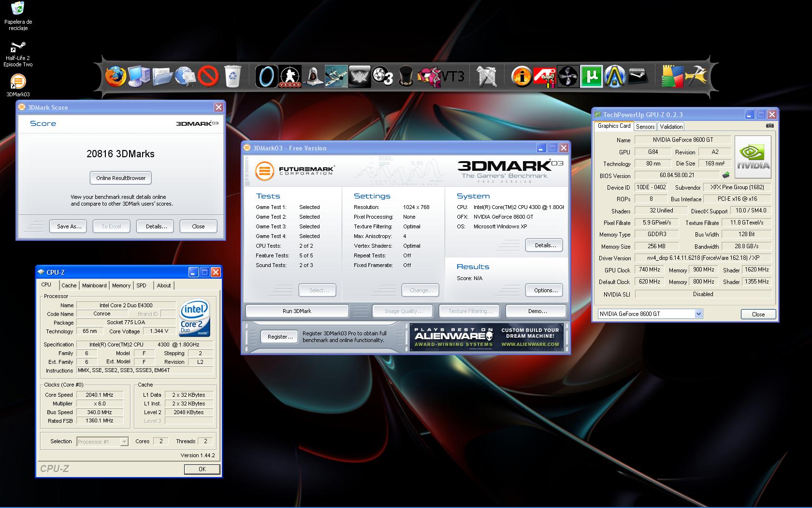Click the red prohibited sign dock icon

click(208, 76)
